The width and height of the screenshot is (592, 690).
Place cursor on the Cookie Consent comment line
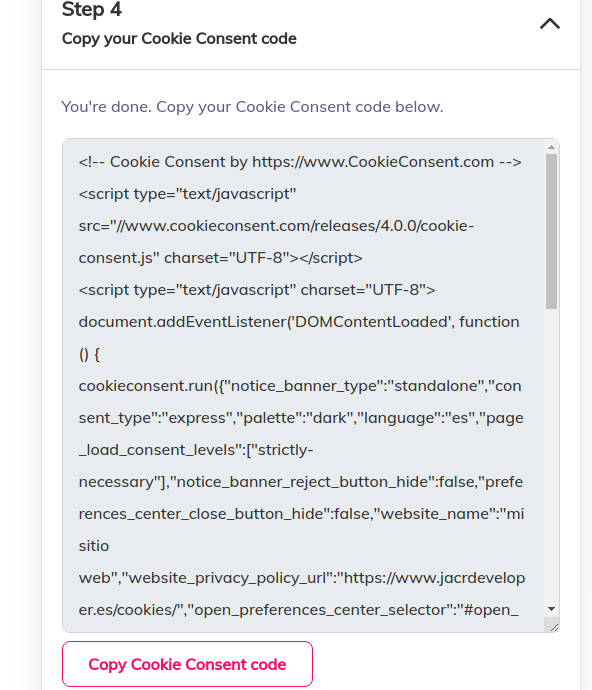coord(300,162)
